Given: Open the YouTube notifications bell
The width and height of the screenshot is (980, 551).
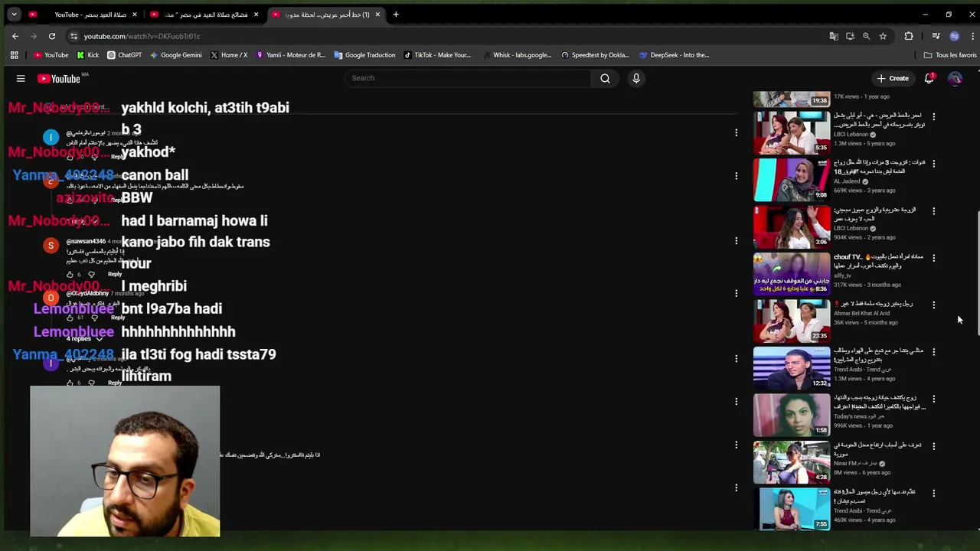Looking at the screenshot, I should click(x=929, y=78).
